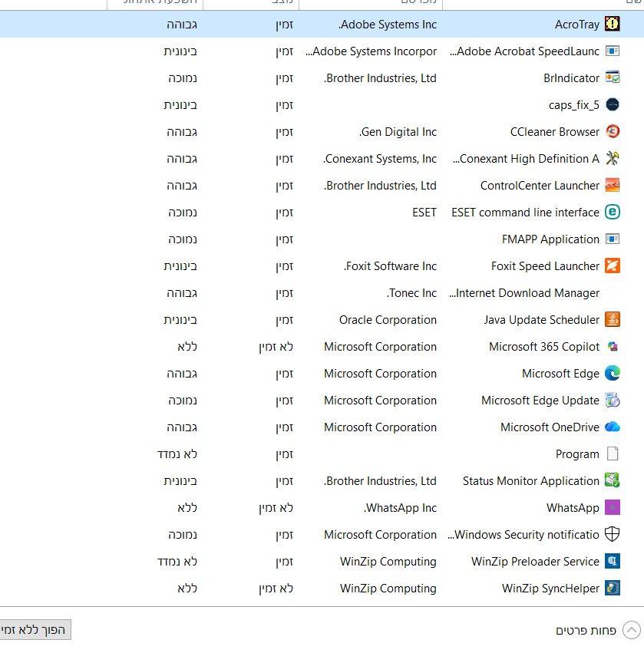Click 'לא נמדד' impact in Program row
This screenshot has height=653, width=644.
tap(177, 454)
